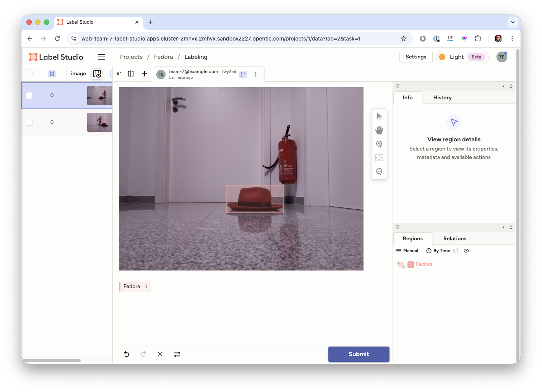Toggle visibility of all regions eye icon
The image size is (542, 392).
466,251
